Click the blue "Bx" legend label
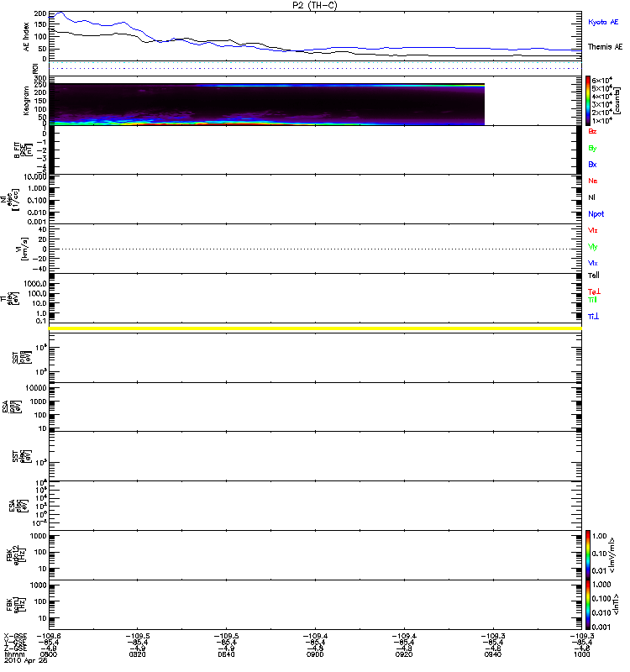The width and height of the screenshot is (630, 672). click(592, 165)
